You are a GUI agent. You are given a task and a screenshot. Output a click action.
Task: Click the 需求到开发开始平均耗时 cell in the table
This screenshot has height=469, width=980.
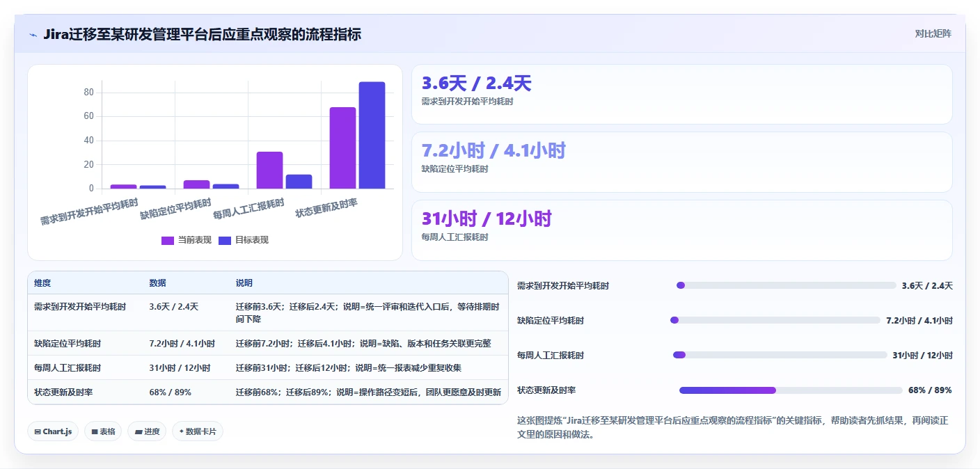(79, 306)
